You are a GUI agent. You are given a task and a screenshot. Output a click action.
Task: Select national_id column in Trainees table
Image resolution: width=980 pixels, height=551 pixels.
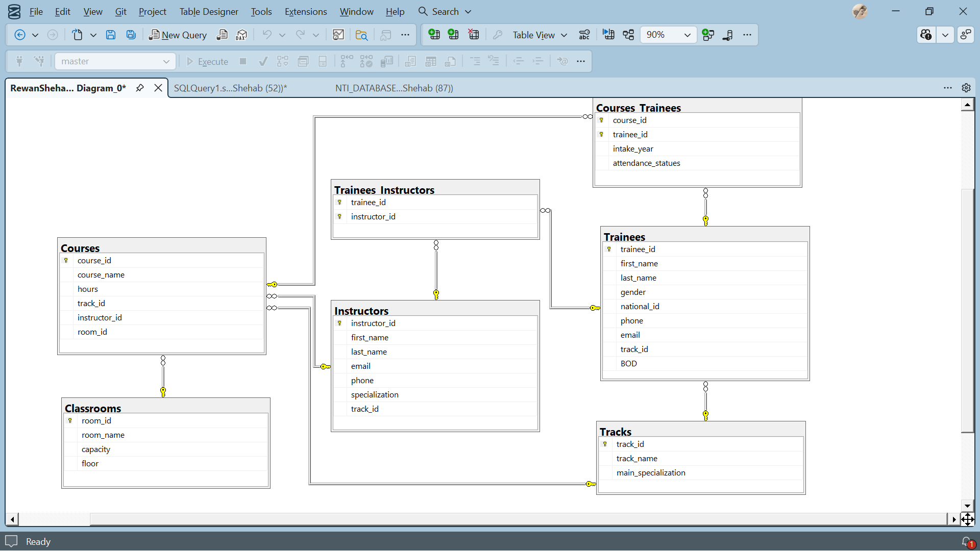coord(705,306)
